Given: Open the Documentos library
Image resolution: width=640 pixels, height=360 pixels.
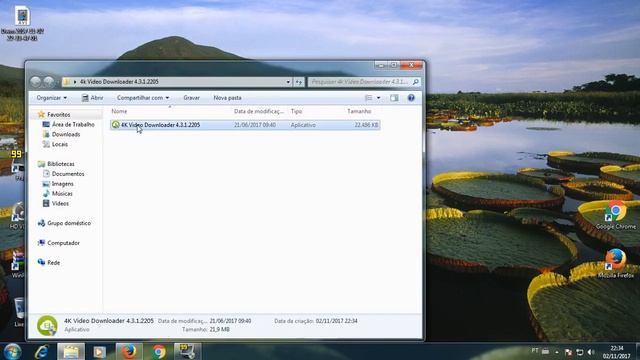Looking at the screenshot, I should [68, 174].
